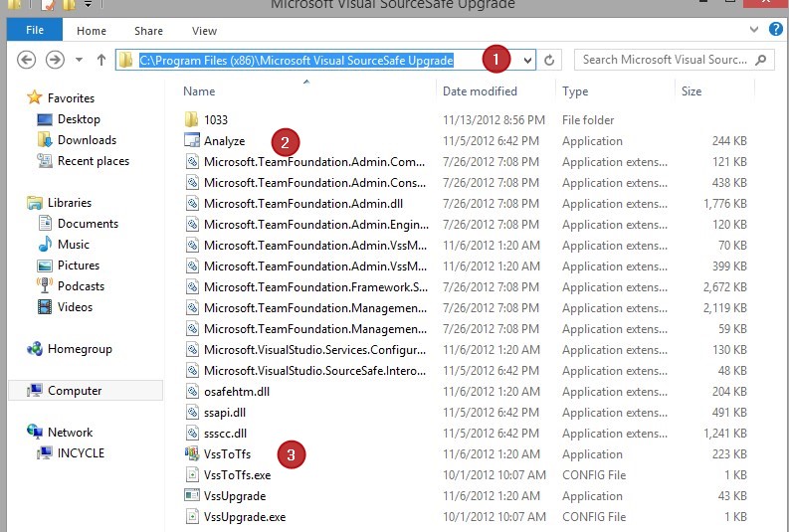Select the Analyze application icon

(x=192, y=140)
